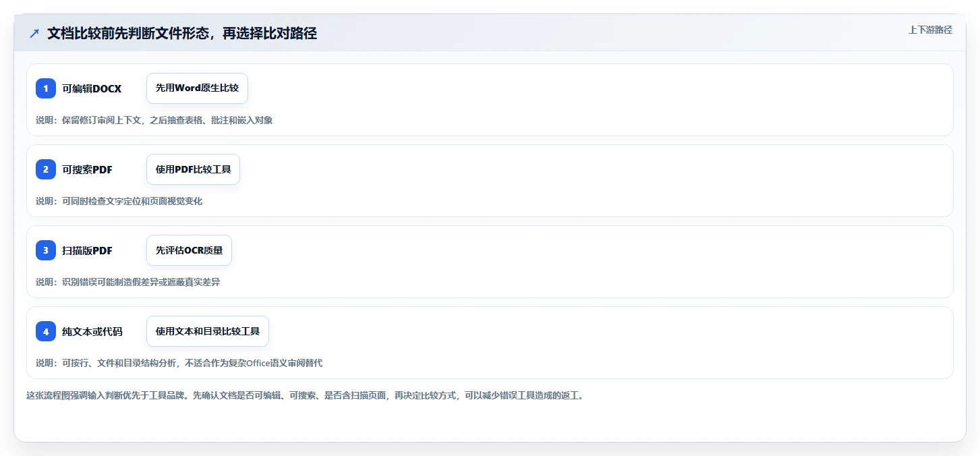Select the step 3 number badge
The height and width of the screenshot is (456, 980).
46,250
